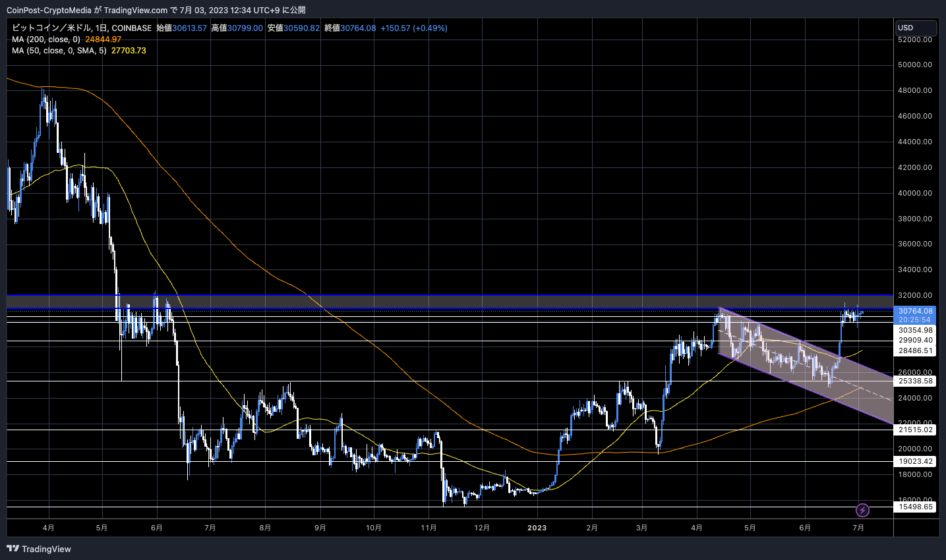This screenshot has height=560, width=946.
Task: Click the current price tag on price axis
Action: 916,311
